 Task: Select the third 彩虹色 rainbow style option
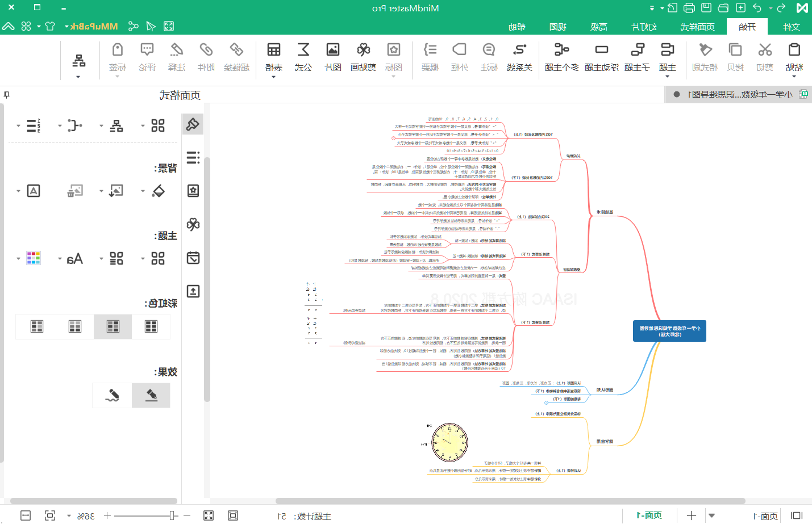pos(75,326)
